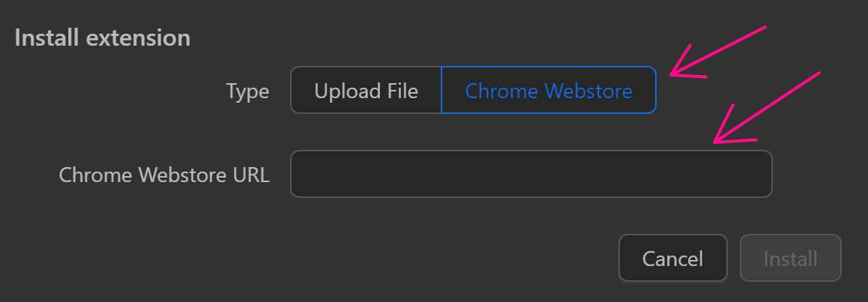This screenshot has width=868, height=302.
Task: Place cursor in the URL entry field
Action: pyautogui.click(x=531, y=175)
